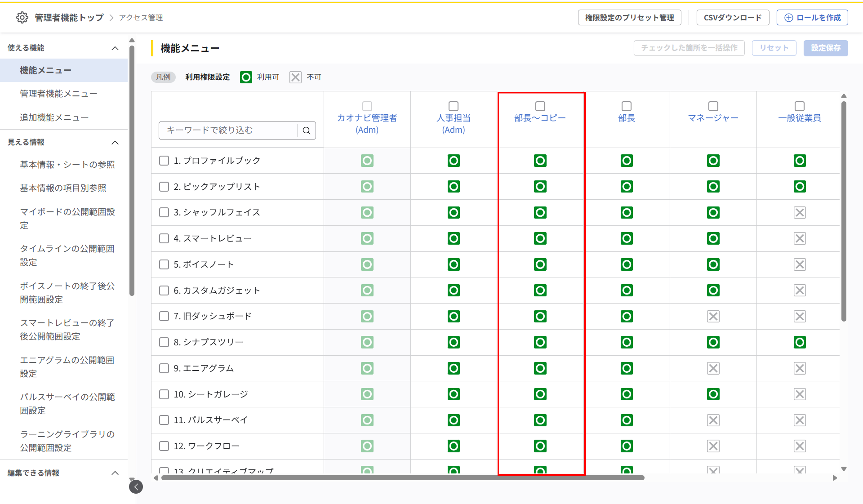Toggle マネージャー X mark for エニアグラム
This screenshot has width=863, height=504.
click(x=713, y=368)
